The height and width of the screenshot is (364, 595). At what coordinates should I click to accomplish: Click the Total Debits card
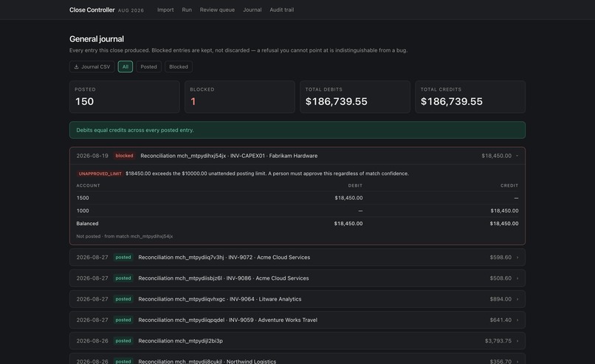click(x=355, y=97)
